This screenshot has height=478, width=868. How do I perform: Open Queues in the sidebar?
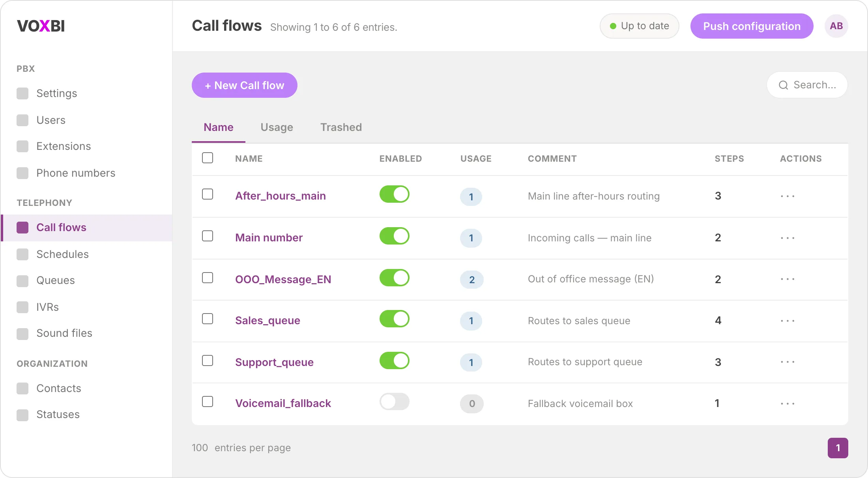[87, 280]
